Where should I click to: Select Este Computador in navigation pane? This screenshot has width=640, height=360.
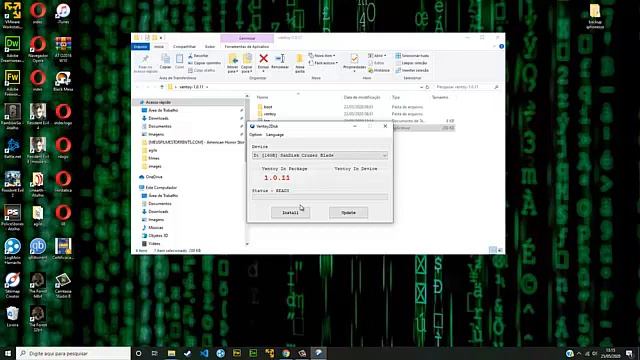click(161, 188)
